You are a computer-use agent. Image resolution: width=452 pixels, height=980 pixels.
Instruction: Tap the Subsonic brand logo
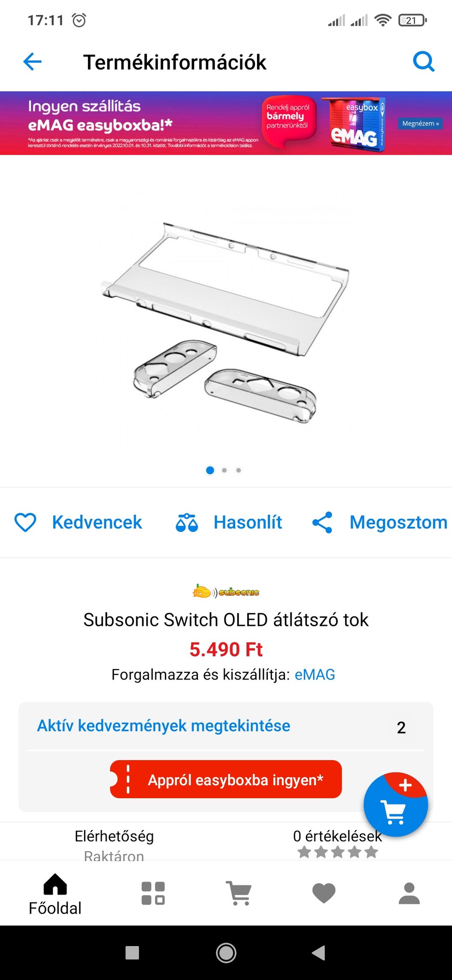pos(226,592)
